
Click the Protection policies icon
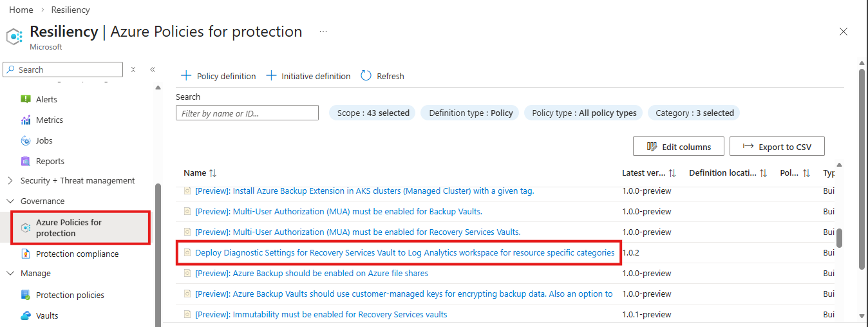point(26,295)
